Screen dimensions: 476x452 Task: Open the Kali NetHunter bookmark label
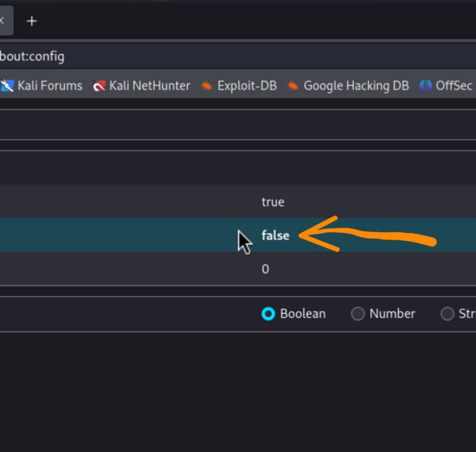pos(150,86)
